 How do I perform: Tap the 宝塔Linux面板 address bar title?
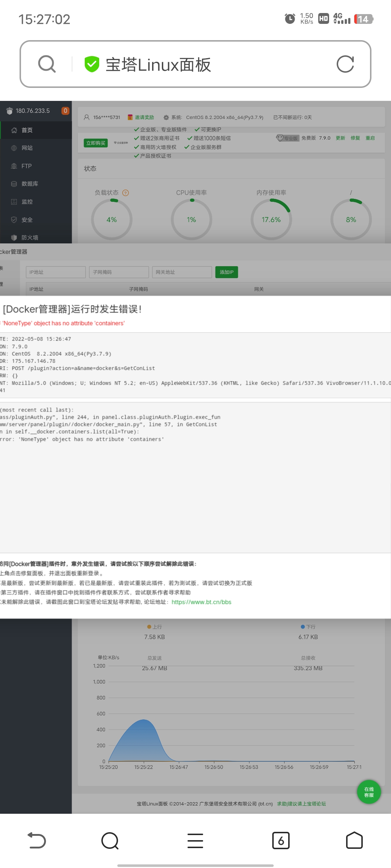click(158, 65)
